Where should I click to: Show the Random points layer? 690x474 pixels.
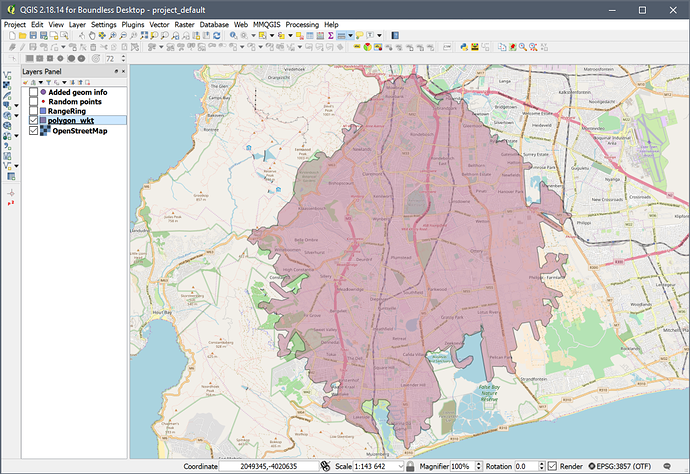[33, 102]
